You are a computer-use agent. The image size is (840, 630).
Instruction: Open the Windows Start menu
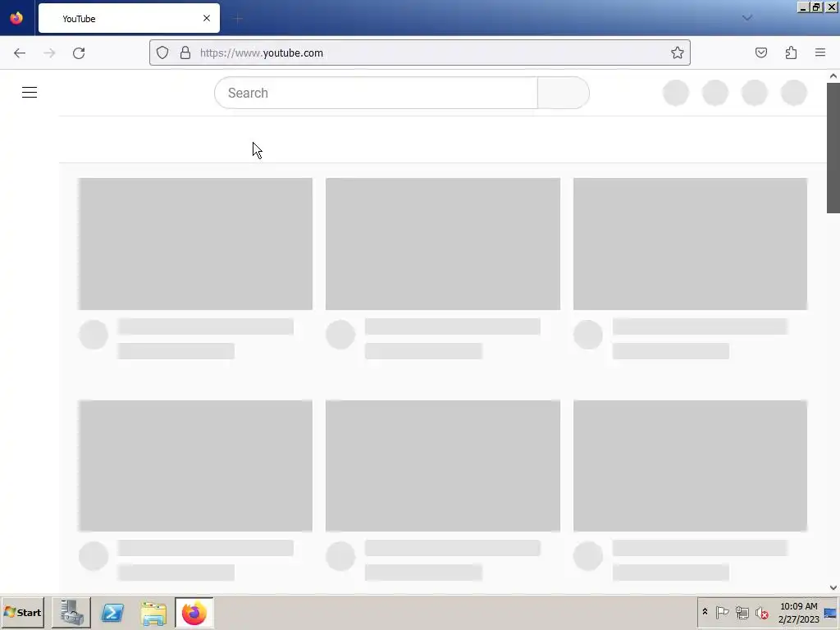click(22, 612)
